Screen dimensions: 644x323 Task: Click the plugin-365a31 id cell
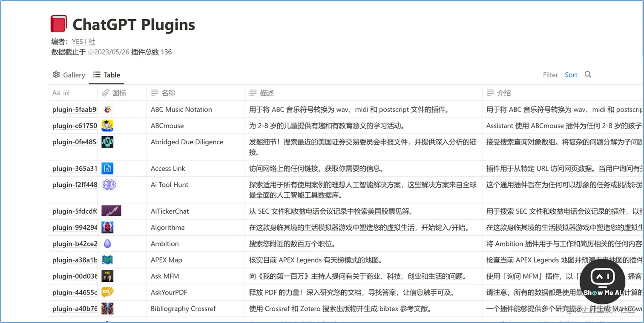73,169
